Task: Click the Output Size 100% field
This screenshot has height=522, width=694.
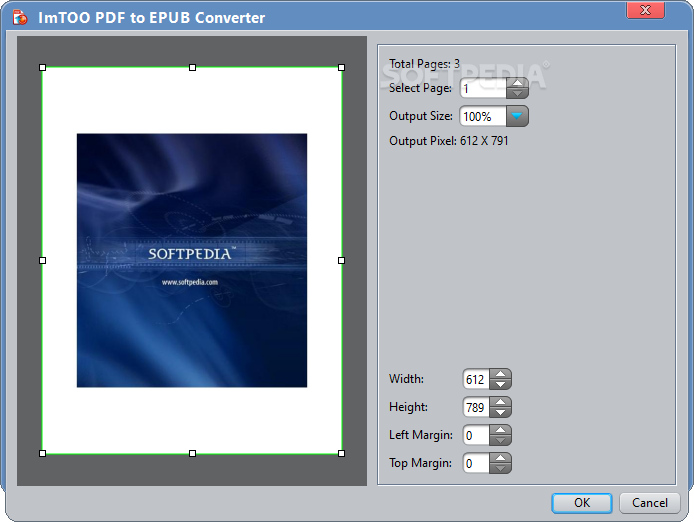Action: tap(483, 116)
